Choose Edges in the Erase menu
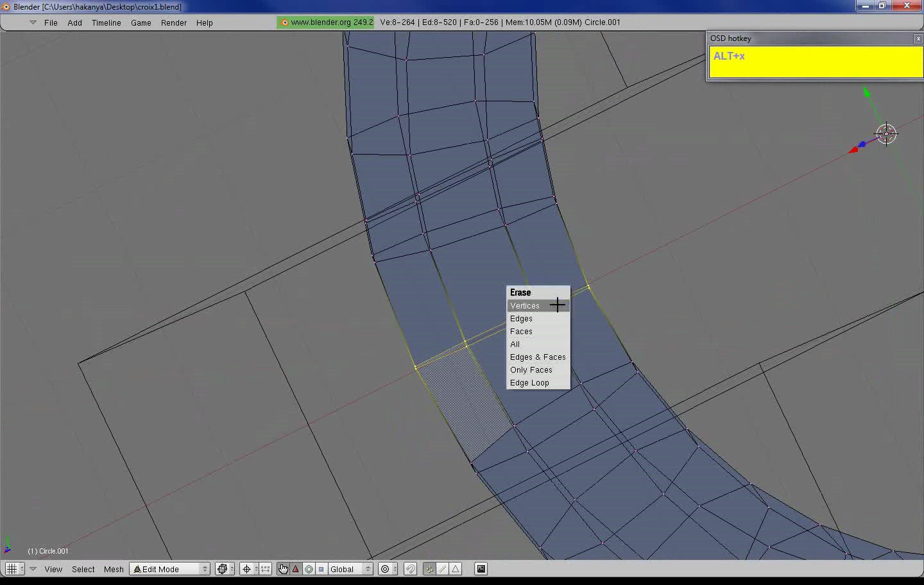The width and height of the screenshot is (924, 585). 538,319
